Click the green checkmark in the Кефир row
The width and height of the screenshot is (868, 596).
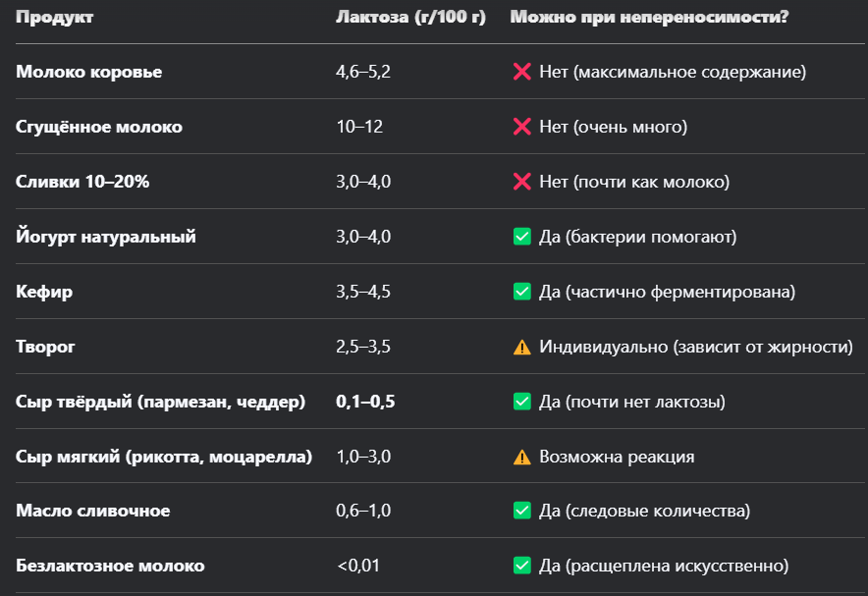click(x=521, y=292)
